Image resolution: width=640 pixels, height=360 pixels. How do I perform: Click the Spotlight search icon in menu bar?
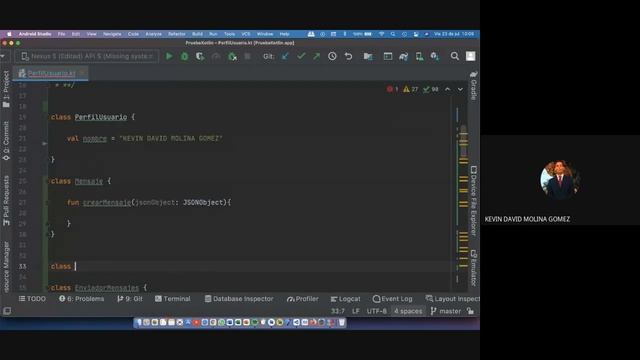tap(393, 34)
